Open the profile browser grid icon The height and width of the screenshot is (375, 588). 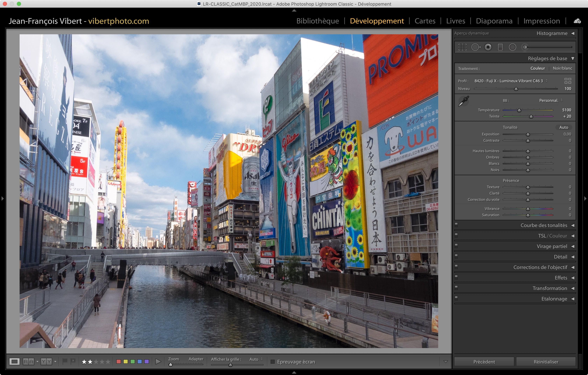click(x=568, y=81)
